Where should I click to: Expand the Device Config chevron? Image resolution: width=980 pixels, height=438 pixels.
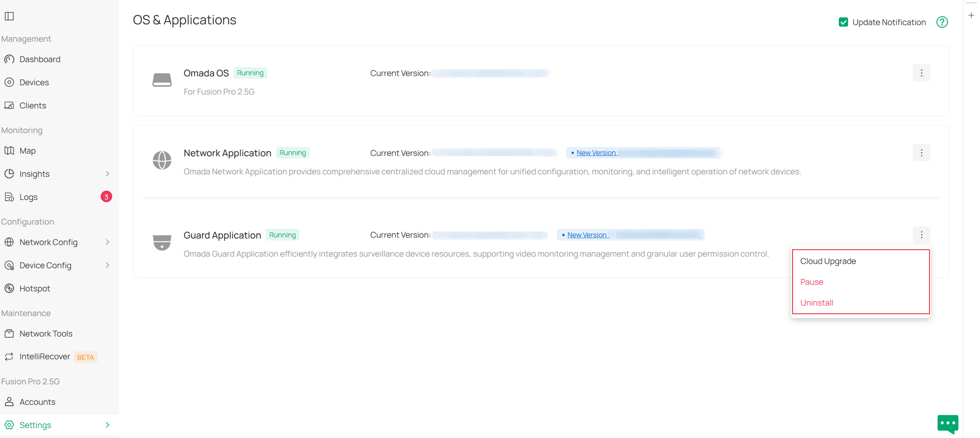[x=108, y=266]
